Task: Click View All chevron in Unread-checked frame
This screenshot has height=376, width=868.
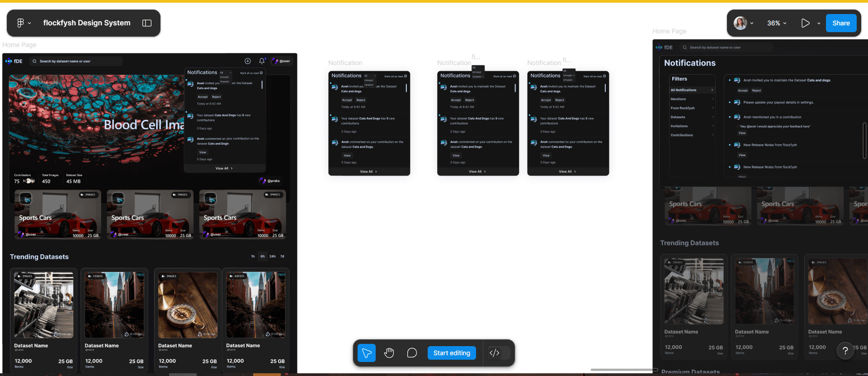Action: click(x=575, y=171)
